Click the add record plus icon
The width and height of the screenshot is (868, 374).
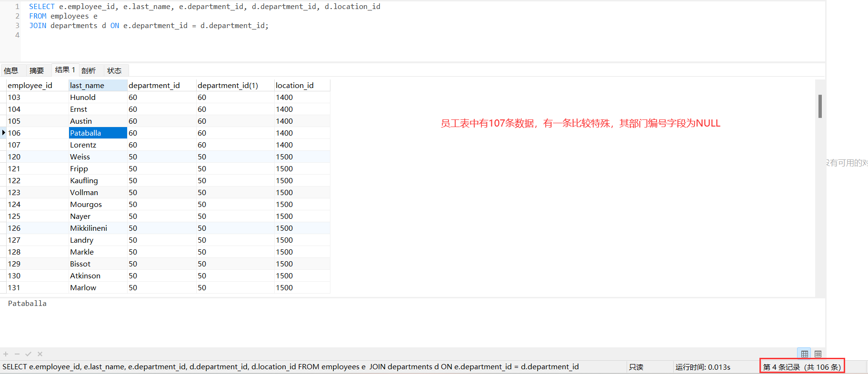click(6, 354)
